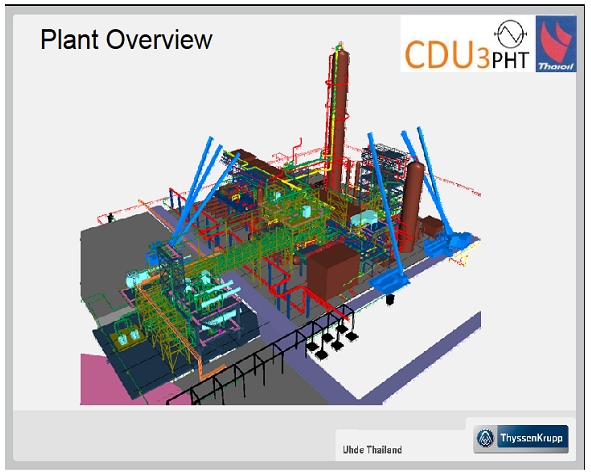Click the blue crane base at front right

tap(389, 281)
